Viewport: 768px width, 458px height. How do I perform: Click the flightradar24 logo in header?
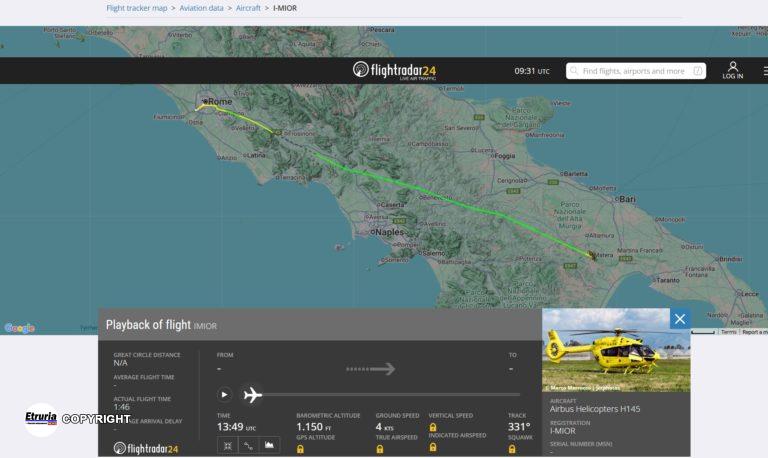(x=394, y=71)
